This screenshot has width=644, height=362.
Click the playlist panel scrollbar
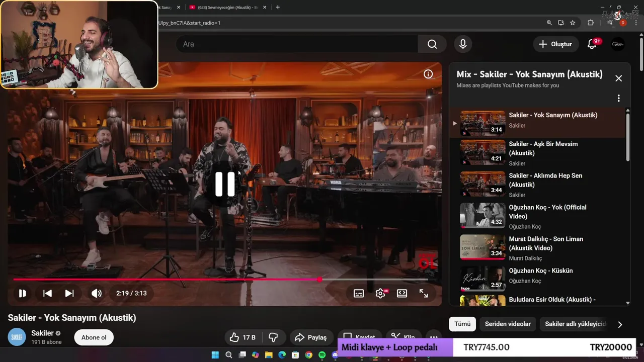[628, 137]
